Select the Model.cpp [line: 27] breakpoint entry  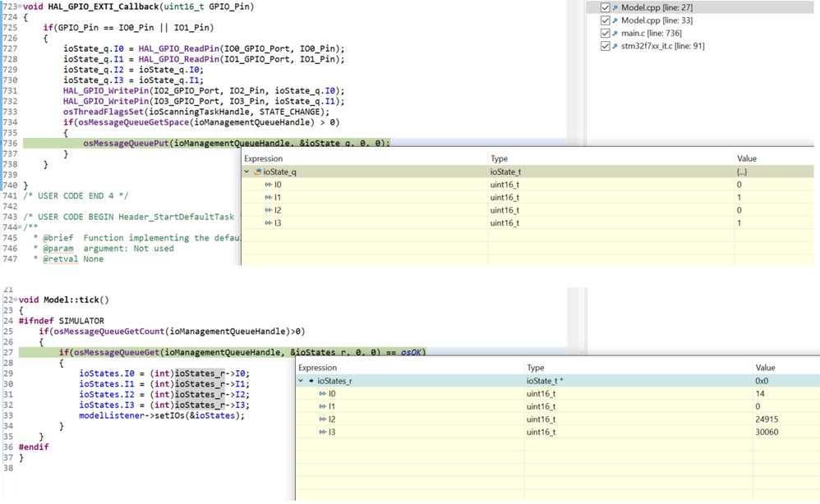click(x=656, y=7)
